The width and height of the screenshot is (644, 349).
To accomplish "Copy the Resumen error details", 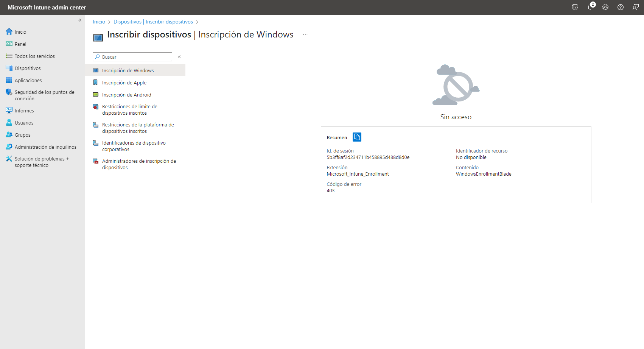I will tap(357, 137).
